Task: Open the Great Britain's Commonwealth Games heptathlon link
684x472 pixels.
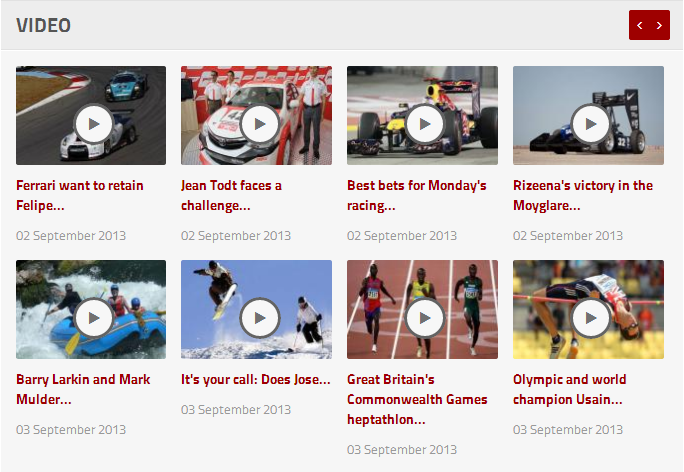Action: pyautogui.click(x=417, y=399)
